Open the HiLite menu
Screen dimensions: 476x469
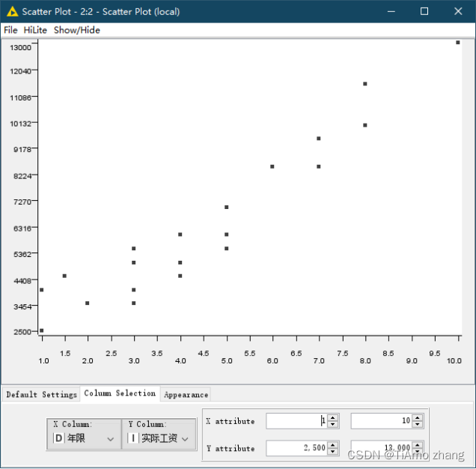pos(35,30)
